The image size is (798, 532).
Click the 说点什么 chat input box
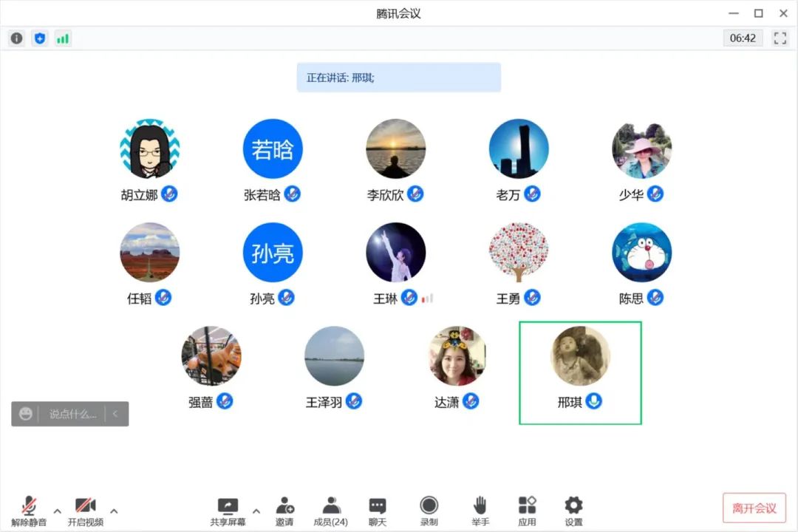point(72,414)
